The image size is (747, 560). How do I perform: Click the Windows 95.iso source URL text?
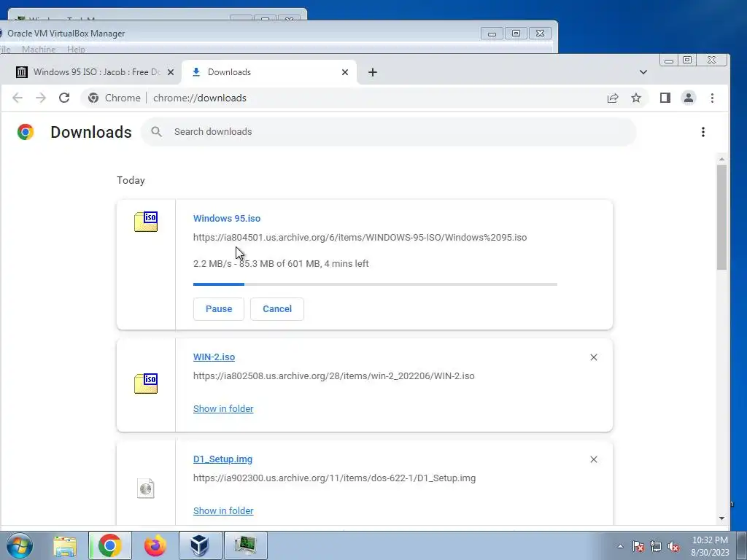pos(360,238)
